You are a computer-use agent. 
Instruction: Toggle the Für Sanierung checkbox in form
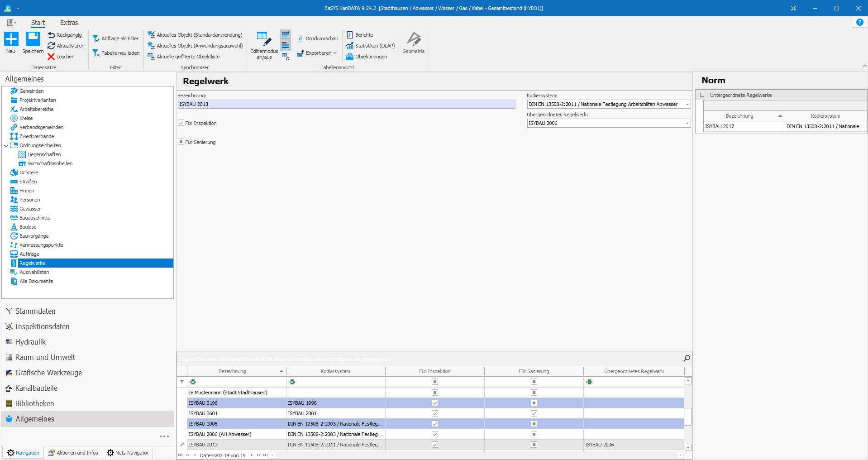click(x=181, y=142)
